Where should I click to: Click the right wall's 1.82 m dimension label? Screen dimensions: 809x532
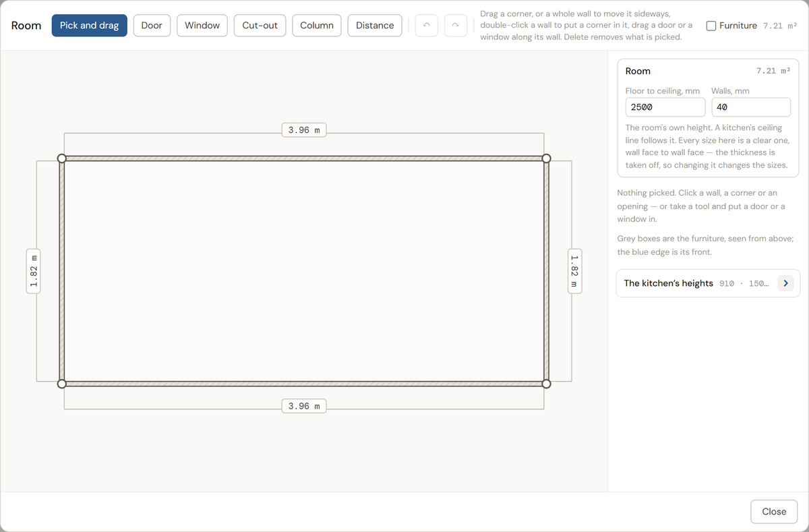[574, 271]
